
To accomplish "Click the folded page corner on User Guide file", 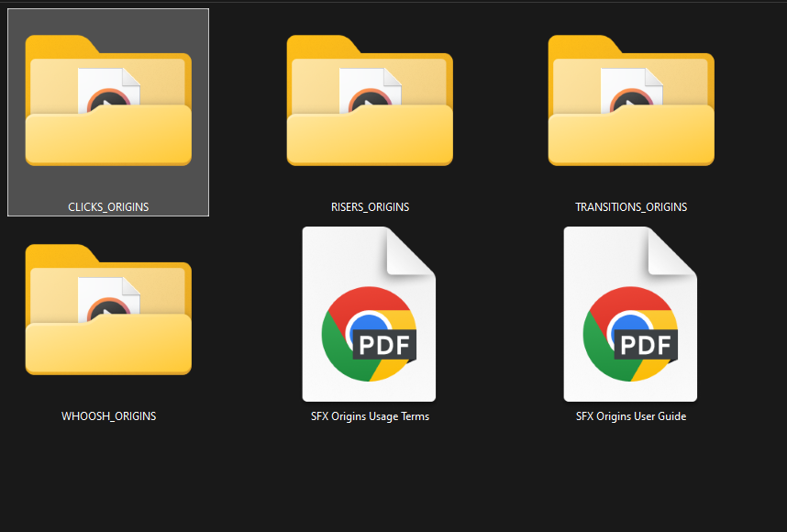I will [x=673, y=252].
